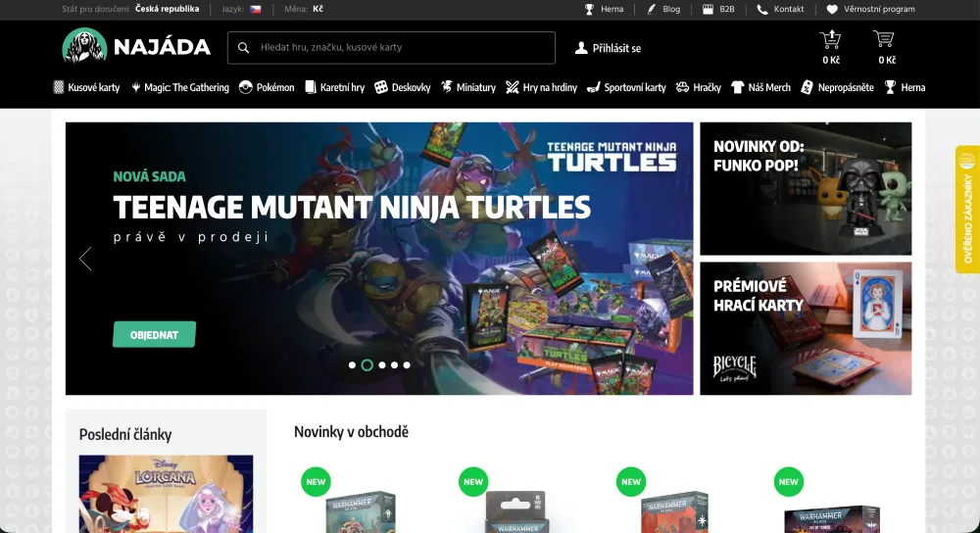The height and width of the screenshot is (533, 980).
Task: Open the first Warhammer new product image
Action: pyautogui.click(x=361, y=509)
